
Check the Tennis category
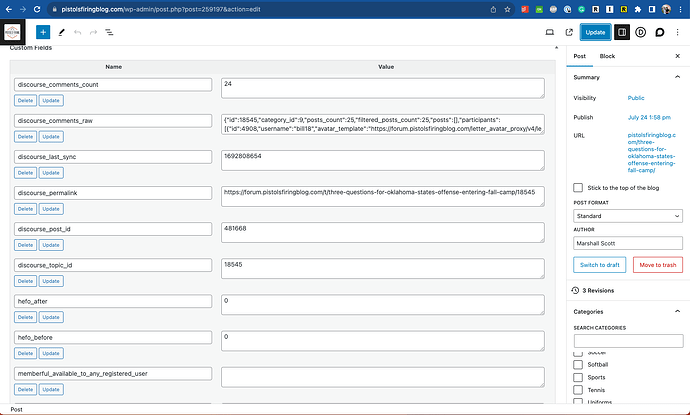pyautogui.click(x=578, y=390)
